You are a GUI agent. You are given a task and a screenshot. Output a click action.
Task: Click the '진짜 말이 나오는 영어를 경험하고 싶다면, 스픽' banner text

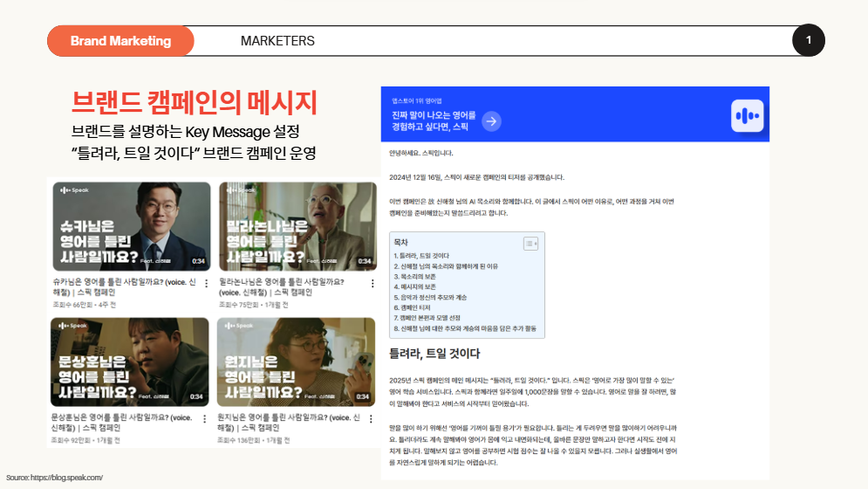click(434, 121)
